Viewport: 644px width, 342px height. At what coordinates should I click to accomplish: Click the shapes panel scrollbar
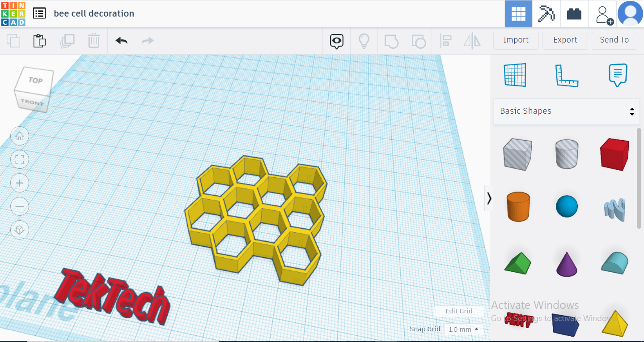tap(639, 178)
